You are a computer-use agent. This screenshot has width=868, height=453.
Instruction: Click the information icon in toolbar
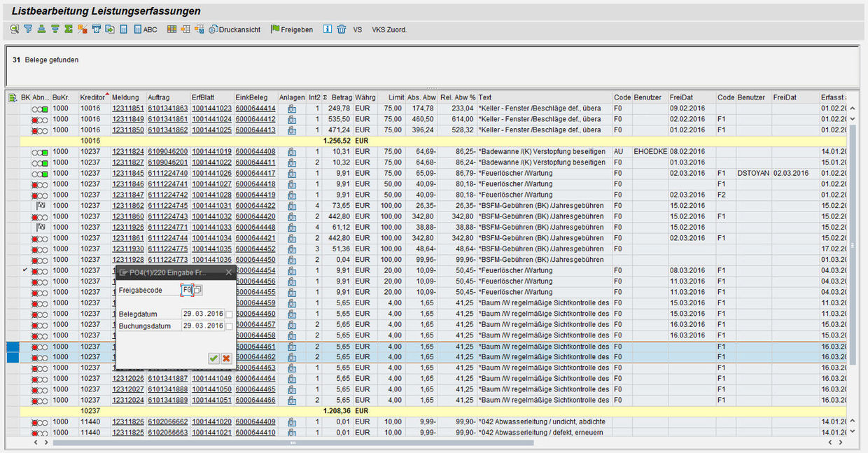point(327,29)
